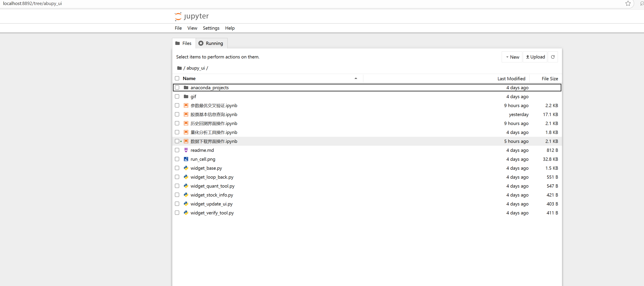Open widget_loop_back.py file link
The width and height of the screenshot is (644, 286).
pos(212,177)
